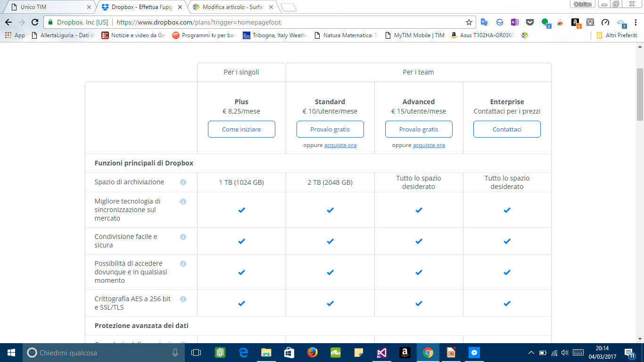644x362 pixels.
Task: Click the info icon for Spazio di archiviazione
Action: coord(183,182)
